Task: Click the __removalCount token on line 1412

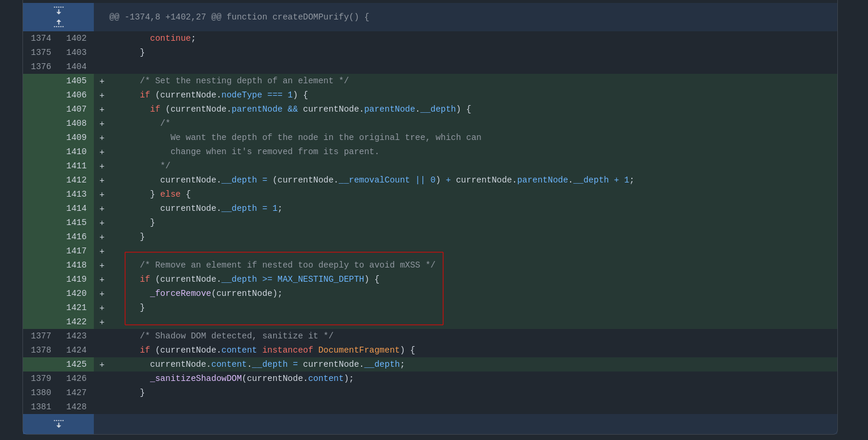Action: tap(374, 180)
